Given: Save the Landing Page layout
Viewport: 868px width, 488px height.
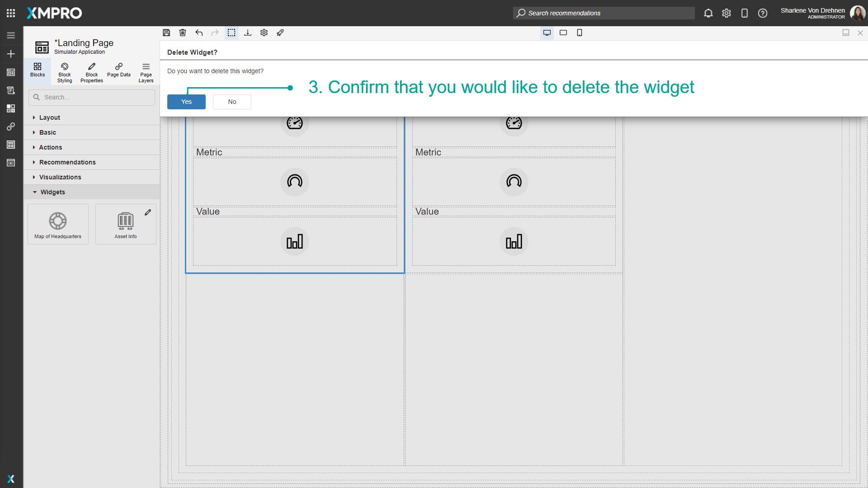Looking at the screenshot, I should click(x=166, y=33).
